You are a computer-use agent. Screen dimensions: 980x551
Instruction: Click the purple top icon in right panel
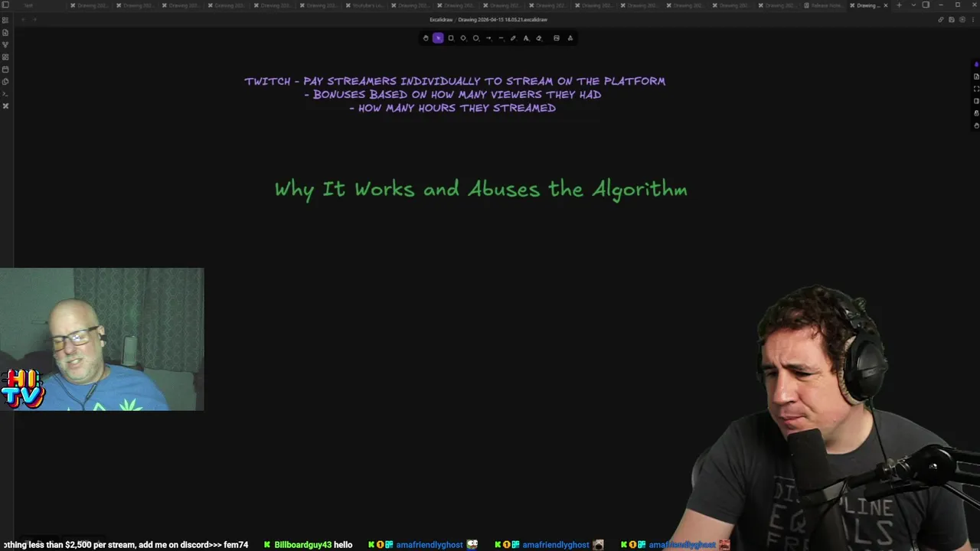tap(976, 65)
